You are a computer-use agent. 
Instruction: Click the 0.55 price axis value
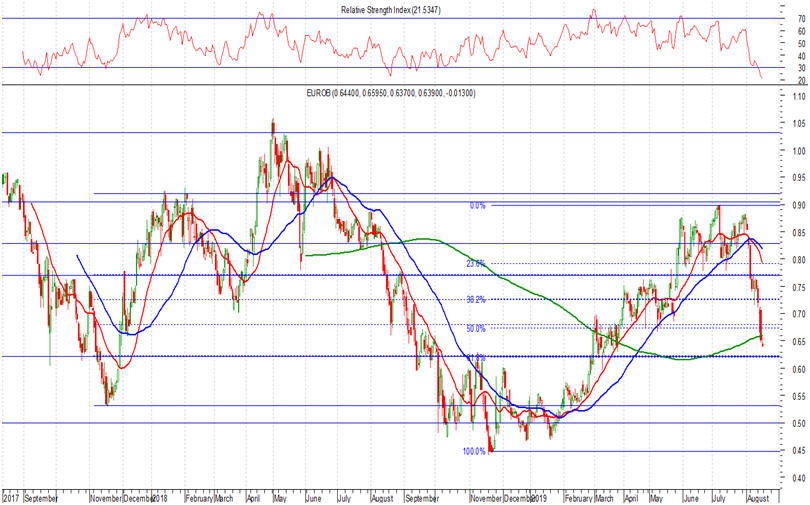(798, 396)
